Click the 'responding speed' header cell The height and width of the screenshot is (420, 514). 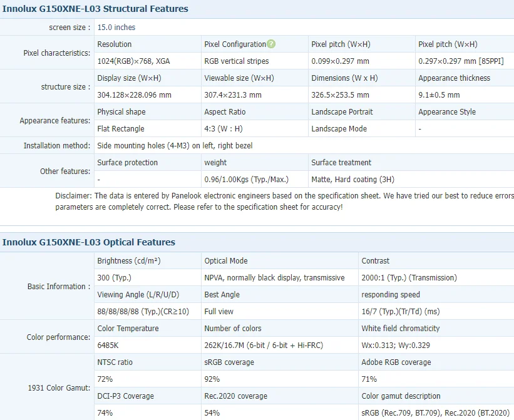[391, 295]
